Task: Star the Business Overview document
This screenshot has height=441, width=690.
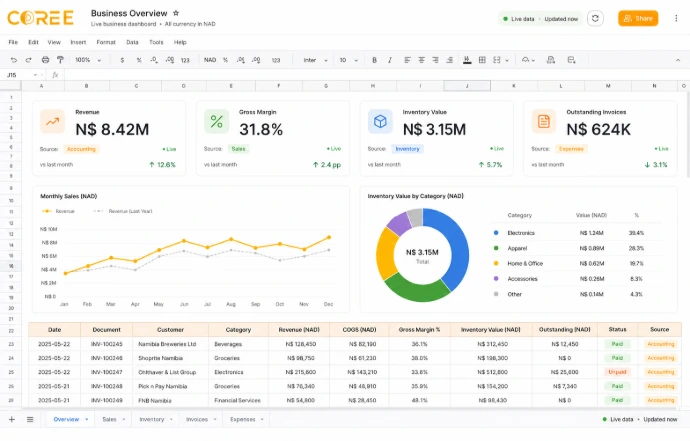Action: [x=176, y=13]
